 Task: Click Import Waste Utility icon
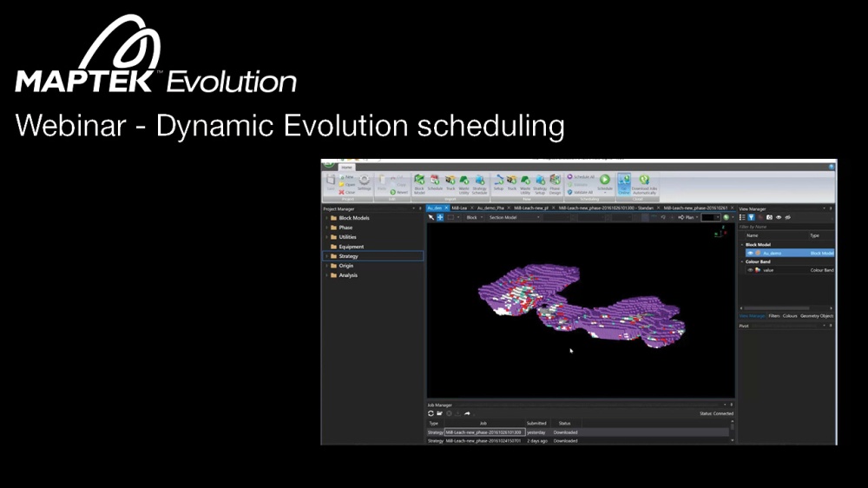pos(464,184)
